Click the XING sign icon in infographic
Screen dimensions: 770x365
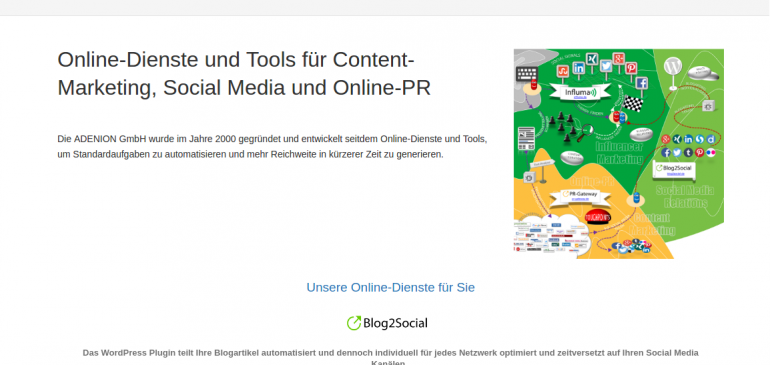[x=592, y=59]
